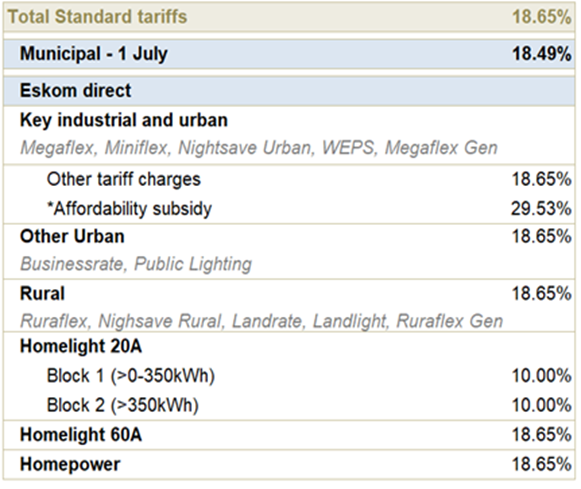Select the Homelight 60A row

[x=289, y=435]
